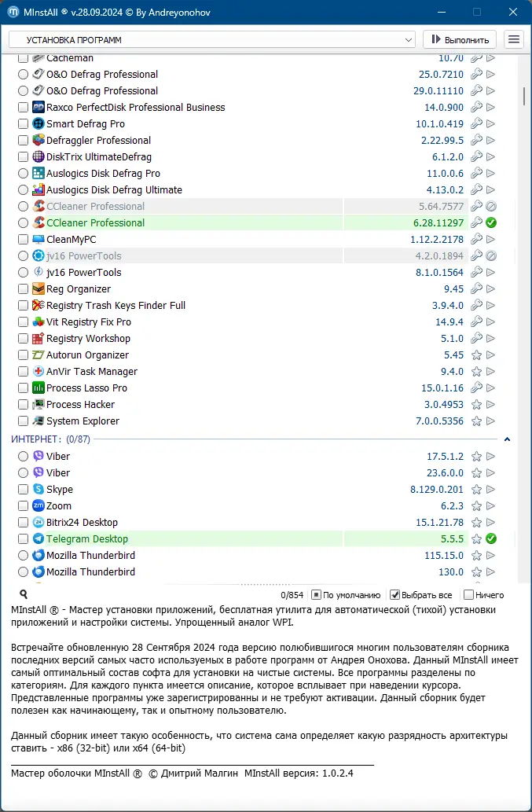The width and height of the screenshot is (532, 812).
Task: Click the 0/854 selection counter
Action: [x=293, y=595]
